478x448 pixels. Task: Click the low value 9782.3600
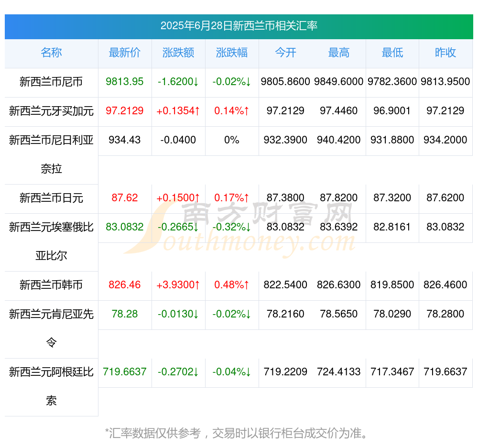click(x=392, y=82)
